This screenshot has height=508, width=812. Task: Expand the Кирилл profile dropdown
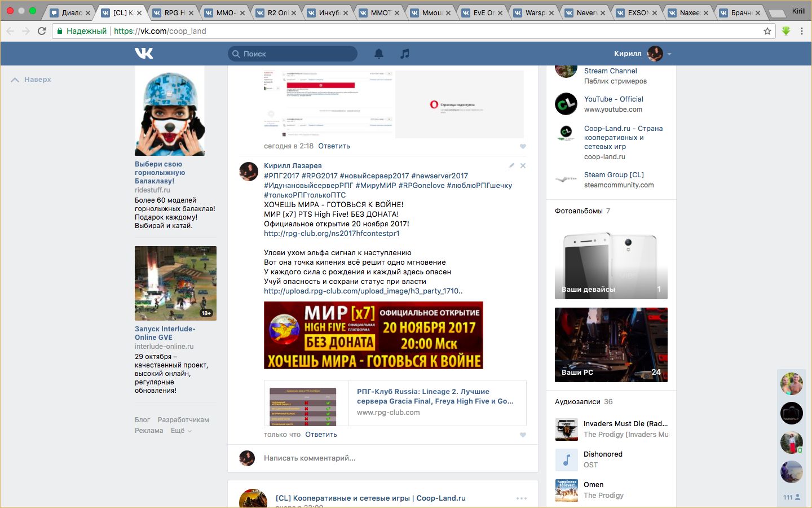[x=669, y=54]
